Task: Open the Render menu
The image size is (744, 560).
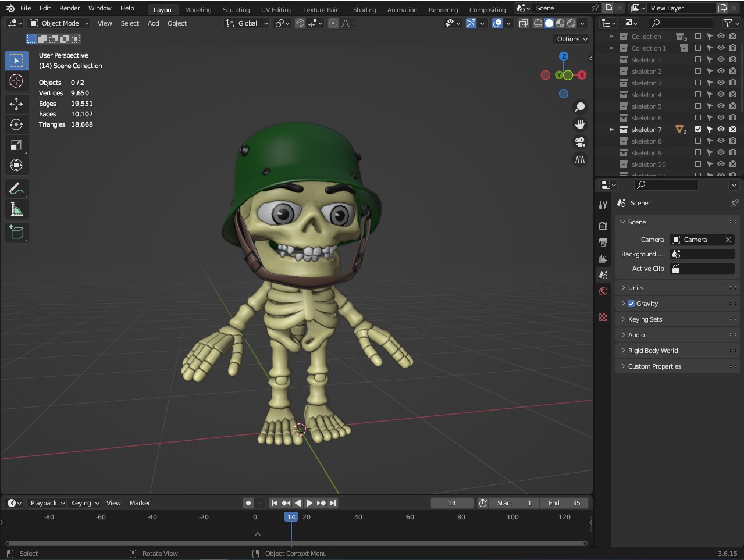Action: pyautogui.click(x=69, y=8)
